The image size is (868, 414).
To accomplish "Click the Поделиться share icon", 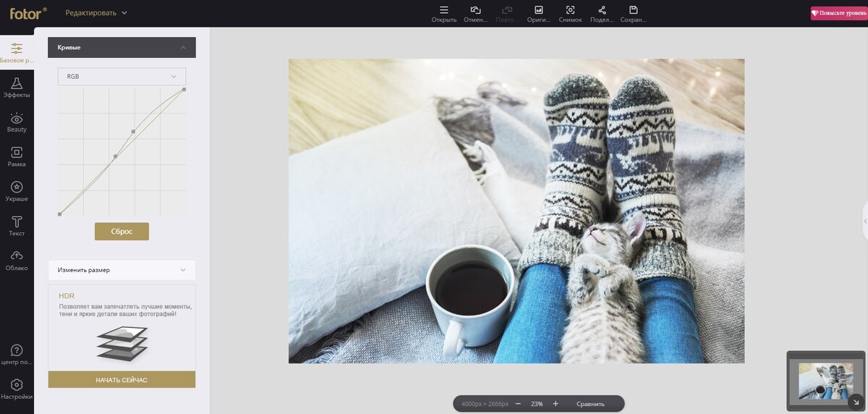I will click(x=602, y=14).
